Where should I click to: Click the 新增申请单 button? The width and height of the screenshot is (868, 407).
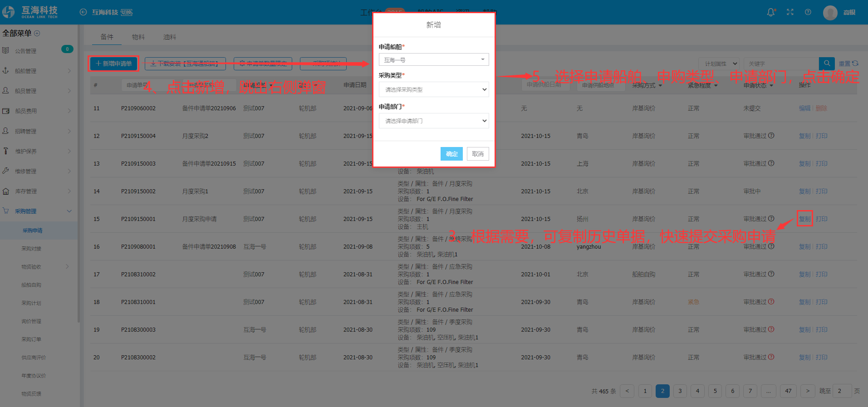pos(113,64)
